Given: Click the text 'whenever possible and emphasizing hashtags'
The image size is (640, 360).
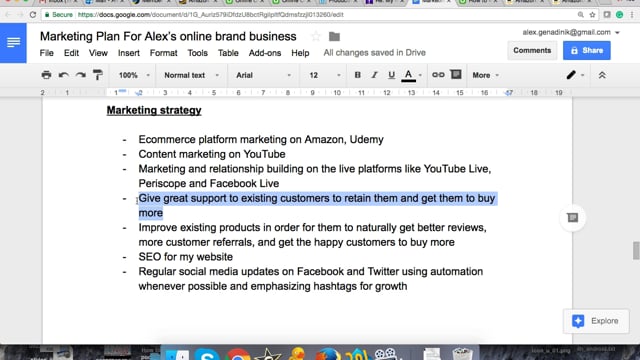Looking at the screenshot, I should (x=249, y=286).
